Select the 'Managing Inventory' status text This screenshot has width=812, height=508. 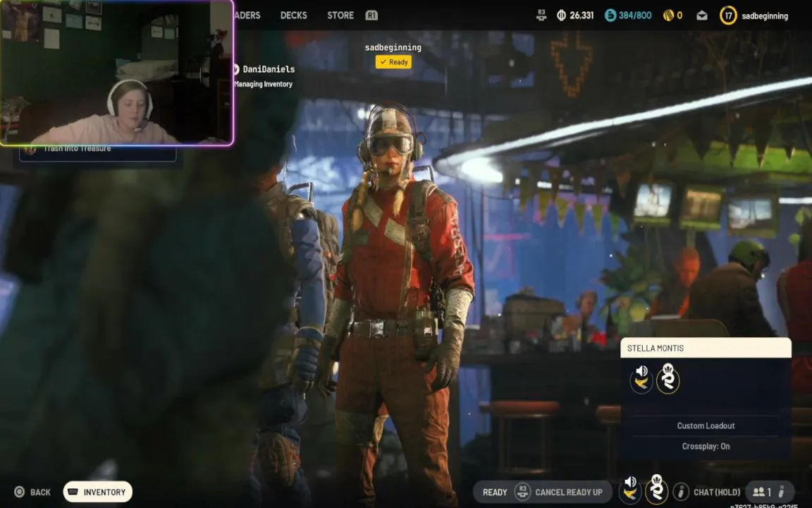(263, 84)
